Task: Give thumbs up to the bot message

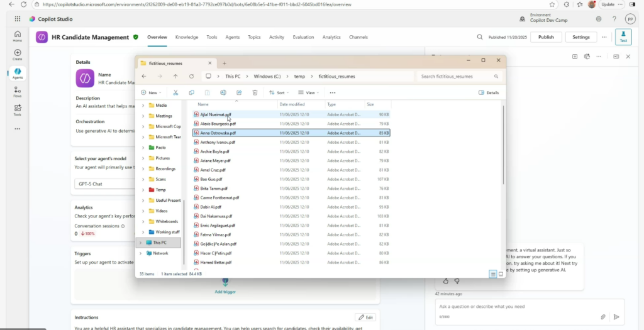Action: point(446,281)
